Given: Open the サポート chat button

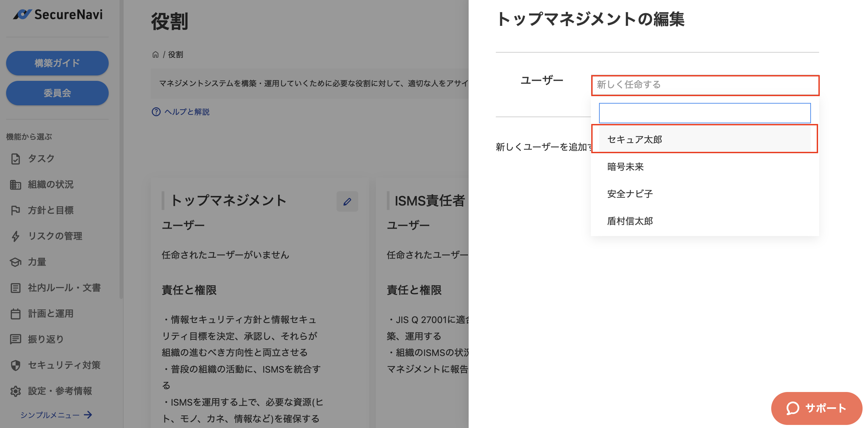Looking at the screenshot, I should [816, 408].
